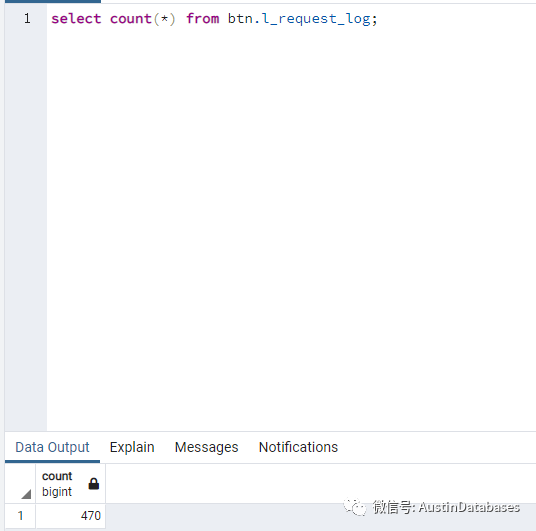536x531 pixels.
Task: Switch to the Explain tab
Action: click(132, 447)
